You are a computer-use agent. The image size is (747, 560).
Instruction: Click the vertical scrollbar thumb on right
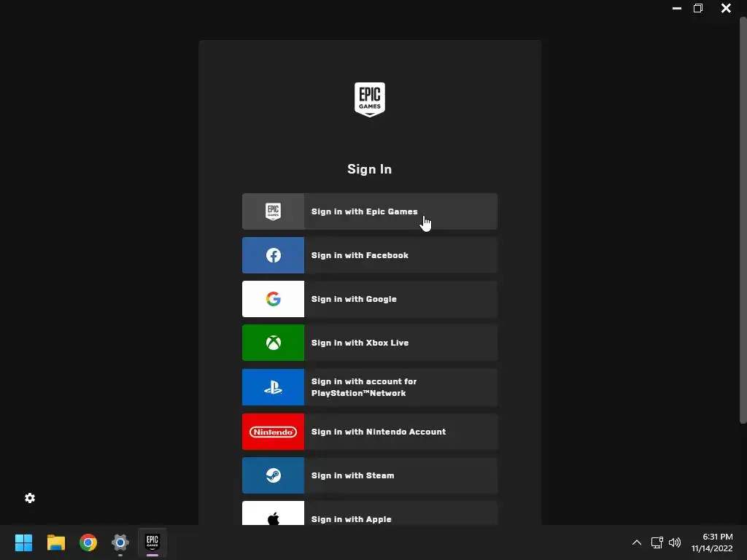pyautogui.click(x=743, y=220)
